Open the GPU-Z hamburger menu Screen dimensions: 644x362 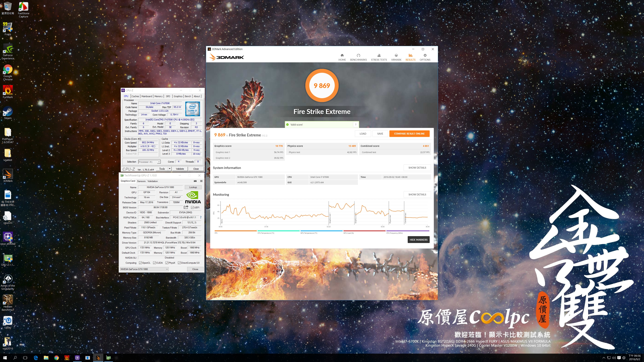pyautogui.click(x=201, y=181)
